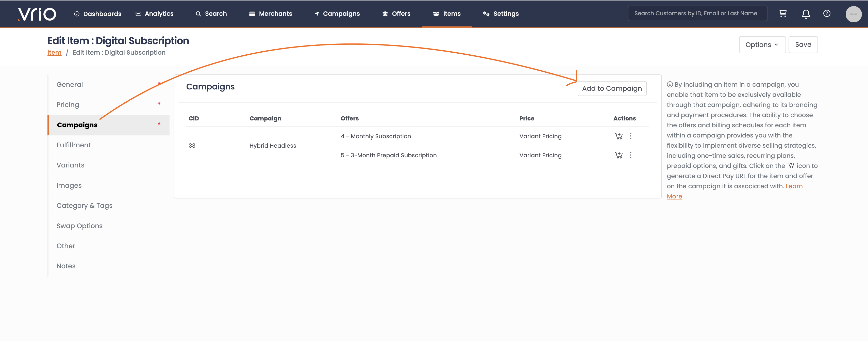
Task: Open the Analytics menu
Action: [x=154, y=14]
